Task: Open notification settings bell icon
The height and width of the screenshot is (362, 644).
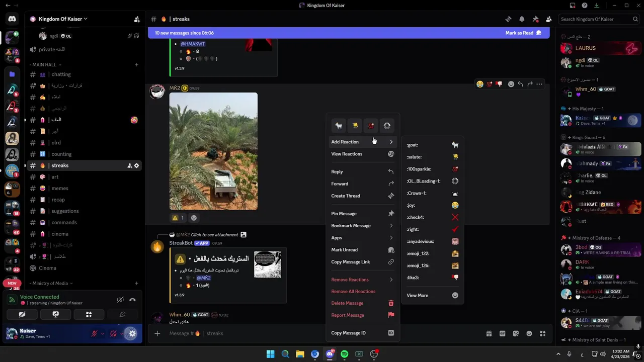Action: (x=522, y=19)
